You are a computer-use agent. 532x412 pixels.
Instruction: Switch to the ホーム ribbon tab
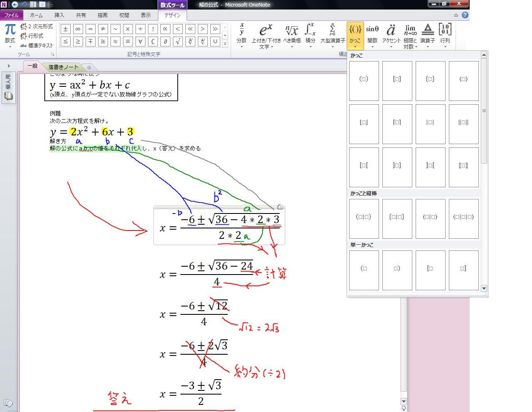[37, 15]
